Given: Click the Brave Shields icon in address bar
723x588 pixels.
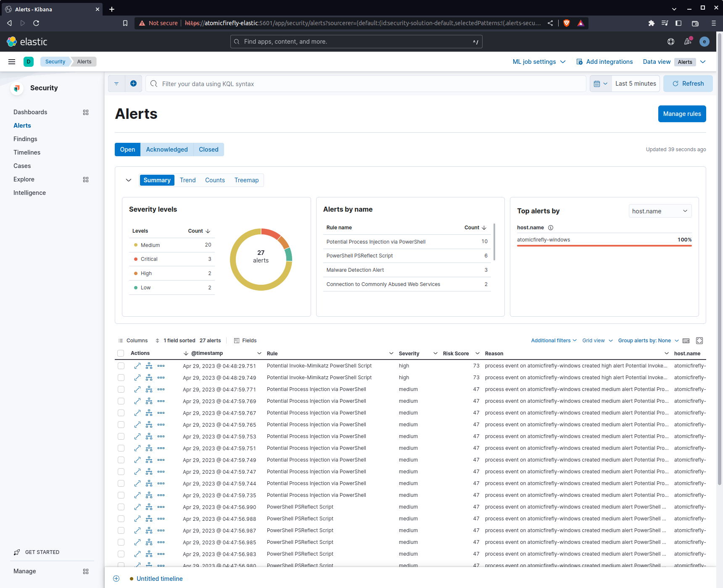Looking at the screenshot, I should (x=567, y=23).
